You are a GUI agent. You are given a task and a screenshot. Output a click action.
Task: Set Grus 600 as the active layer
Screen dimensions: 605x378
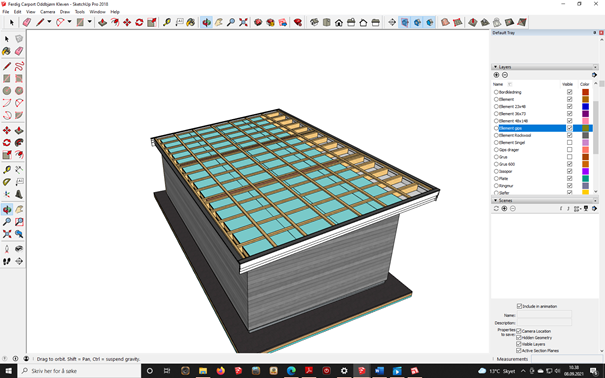(x=496, y=164)
